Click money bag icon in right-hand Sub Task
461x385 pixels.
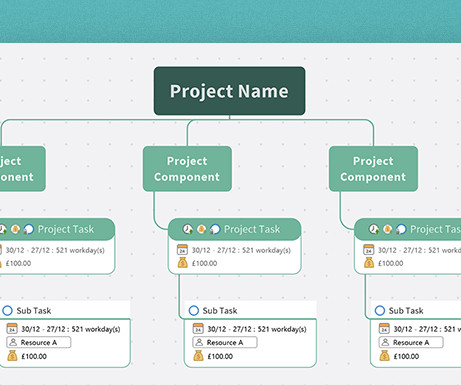click(x=384, y=356)
